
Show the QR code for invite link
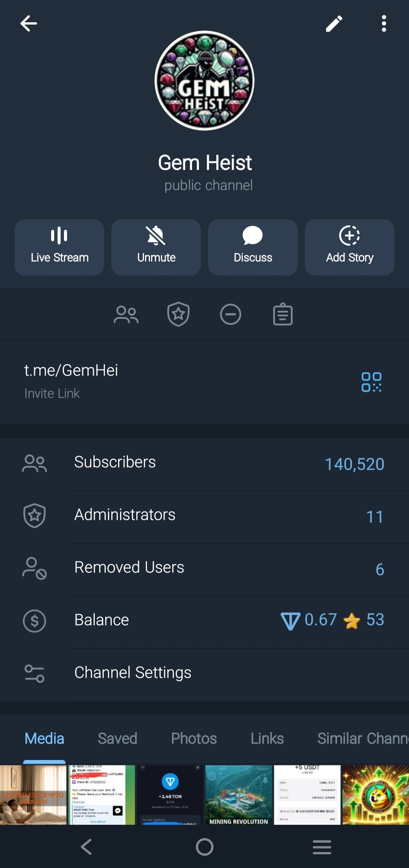[x=371, y=382]
